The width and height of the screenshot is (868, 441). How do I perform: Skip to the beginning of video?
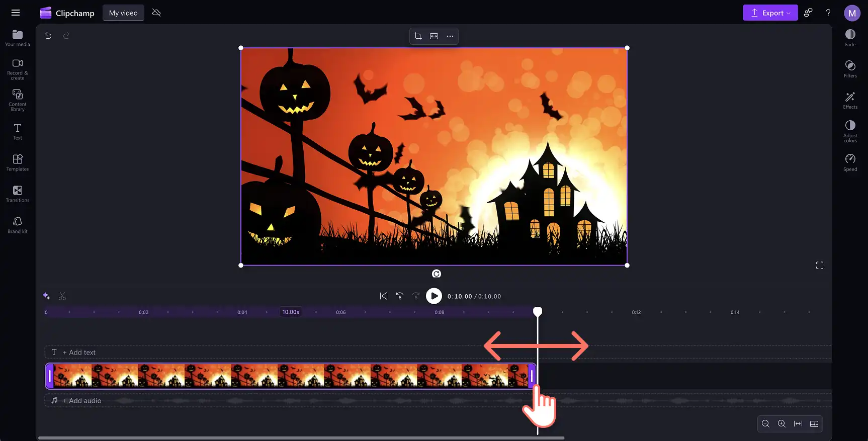(384, 296)
